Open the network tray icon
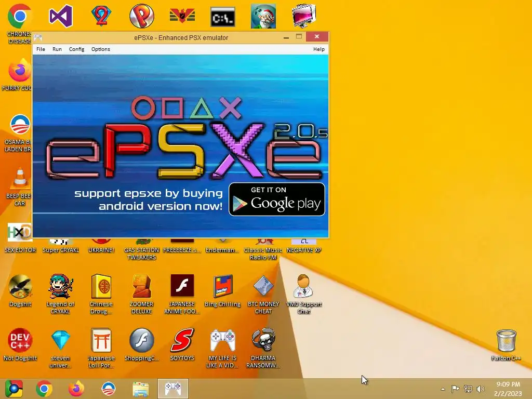Screen dimensions: 532x399 [x=468, y=389]
